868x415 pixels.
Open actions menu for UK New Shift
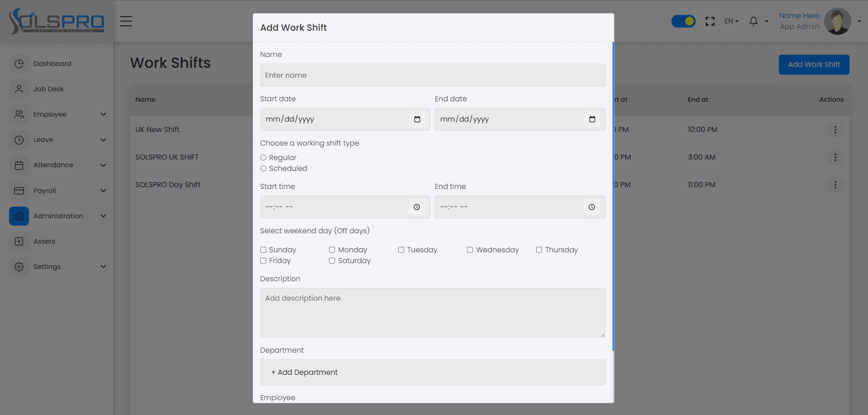835,130
